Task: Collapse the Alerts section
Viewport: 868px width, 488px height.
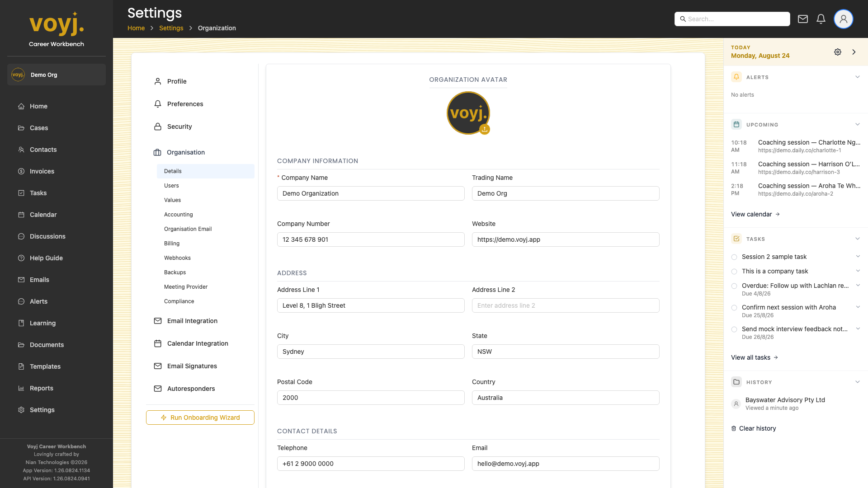Action: tap(858, 77)
